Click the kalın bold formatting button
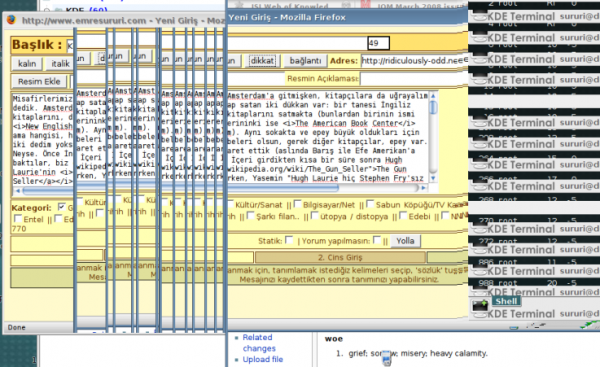Image resolution: width=600 pixels, height=367 pixels. [27, 64]
